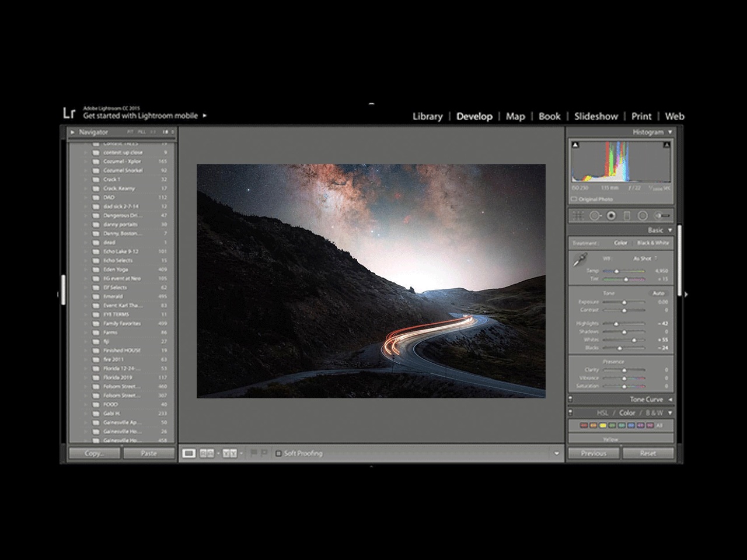The width and height of the screenshot is (747, 560).
Task: Click the shadow clipping indicator in histogram
Action: (x=575, y=145)
